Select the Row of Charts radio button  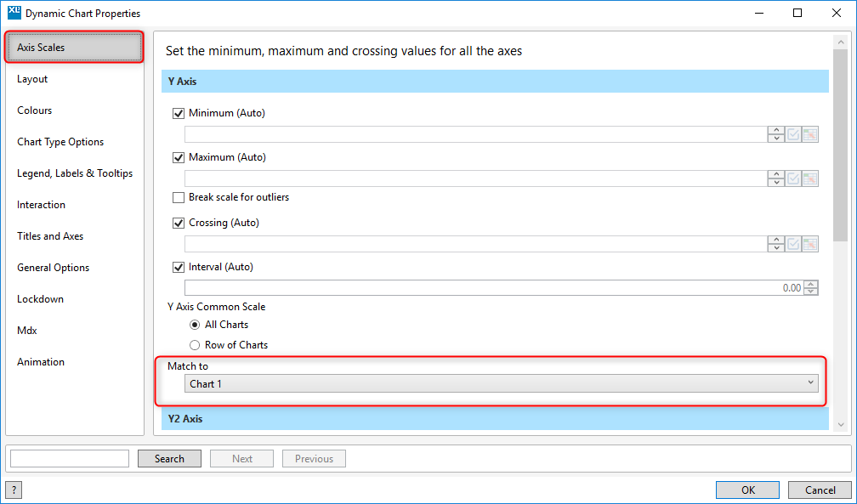click(196, 345)
